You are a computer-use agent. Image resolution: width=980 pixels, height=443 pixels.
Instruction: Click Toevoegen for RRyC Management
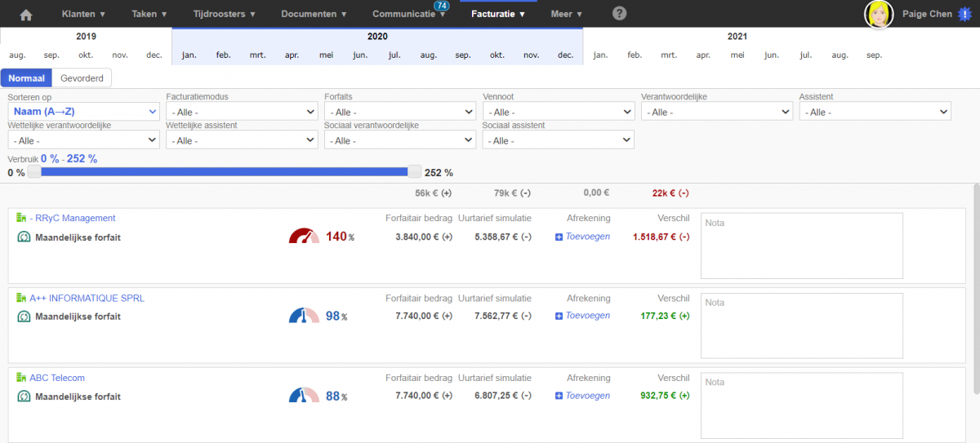point(586,237)
